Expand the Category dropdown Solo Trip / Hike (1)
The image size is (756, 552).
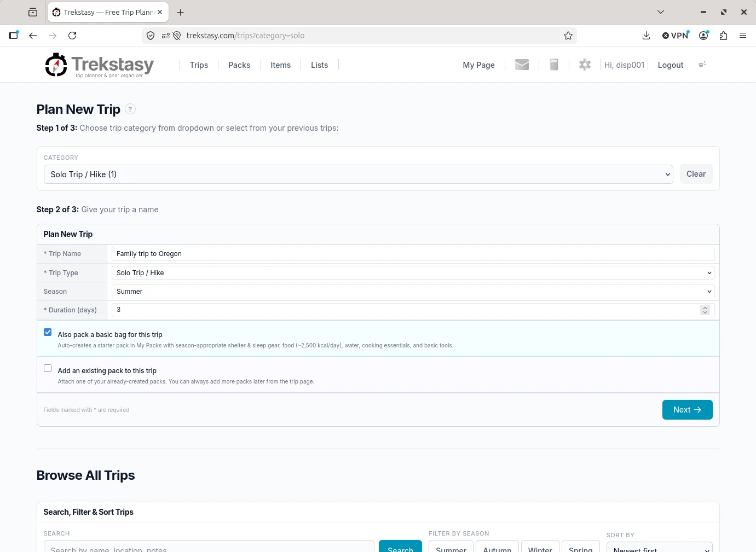pyautogui.click(x=359, y=175)
